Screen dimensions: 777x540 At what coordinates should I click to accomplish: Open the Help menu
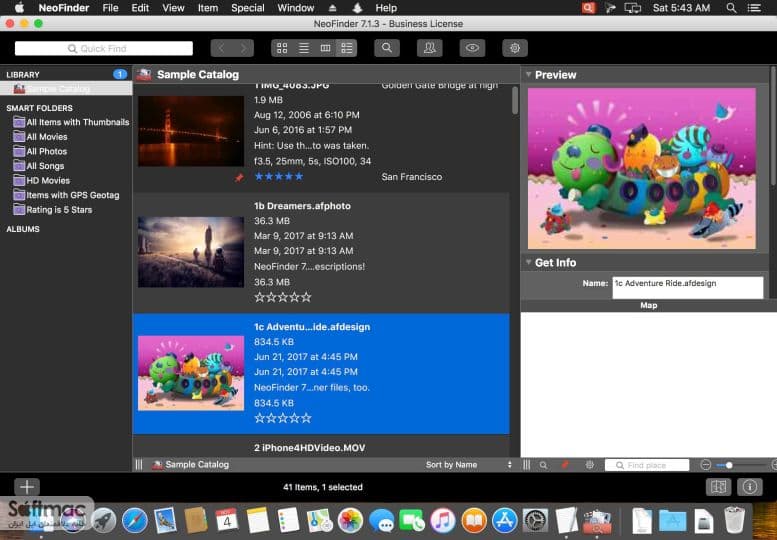(x=386, y=8)
